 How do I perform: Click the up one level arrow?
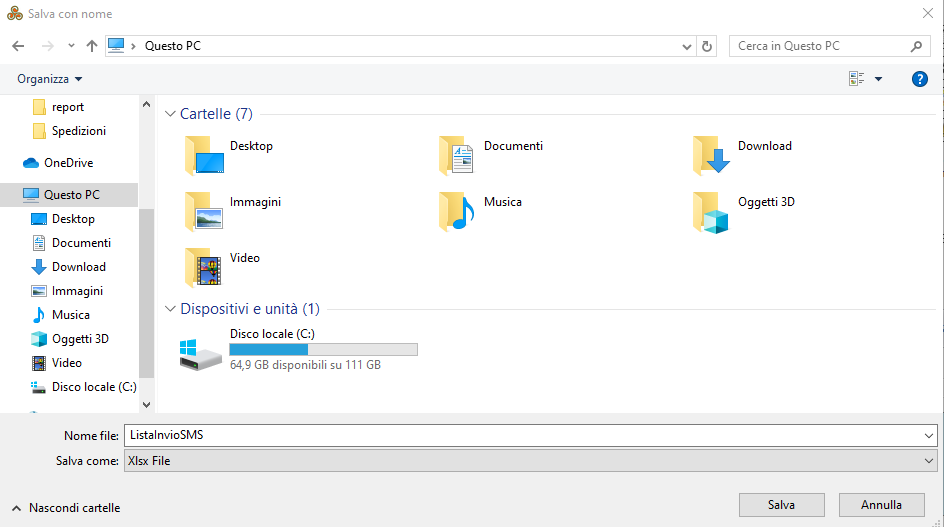(92, 46)
